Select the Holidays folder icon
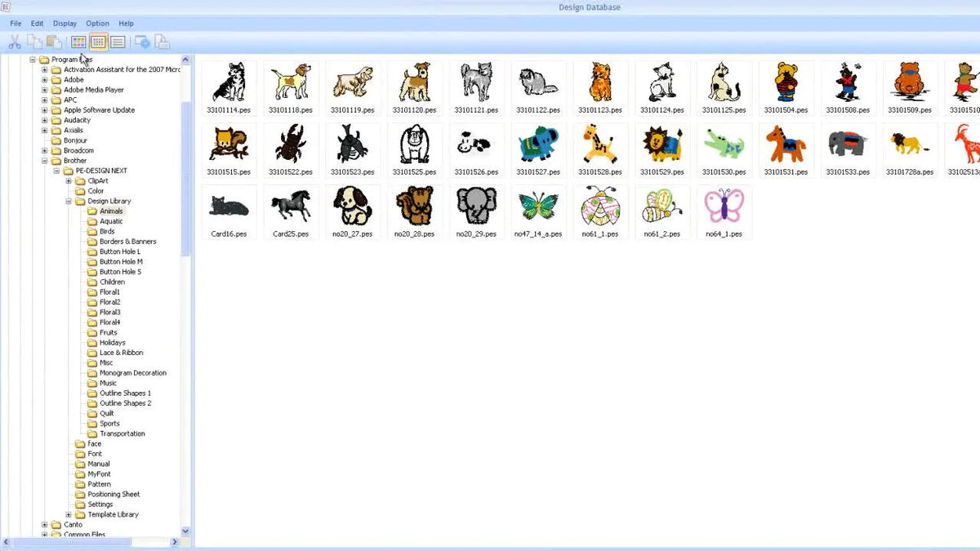Viewport: 980px width, 551px height. coord(92,342)
